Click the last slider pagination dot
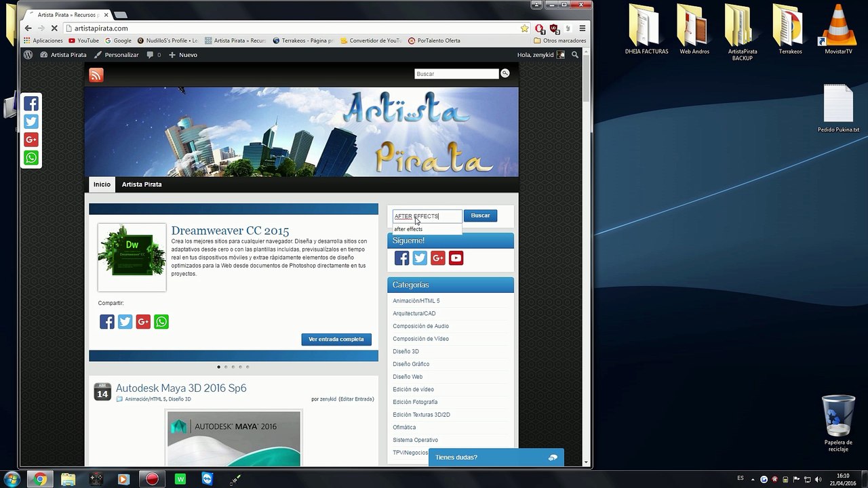Viewport: 868px width, 488px height. (248, 367)
